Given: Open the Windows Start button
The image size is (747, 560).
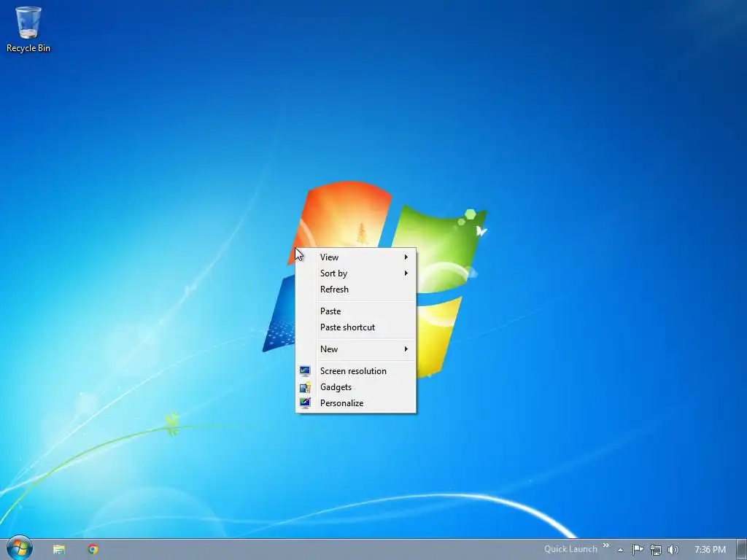Looking at the screenshot, I should coord(20,548).
